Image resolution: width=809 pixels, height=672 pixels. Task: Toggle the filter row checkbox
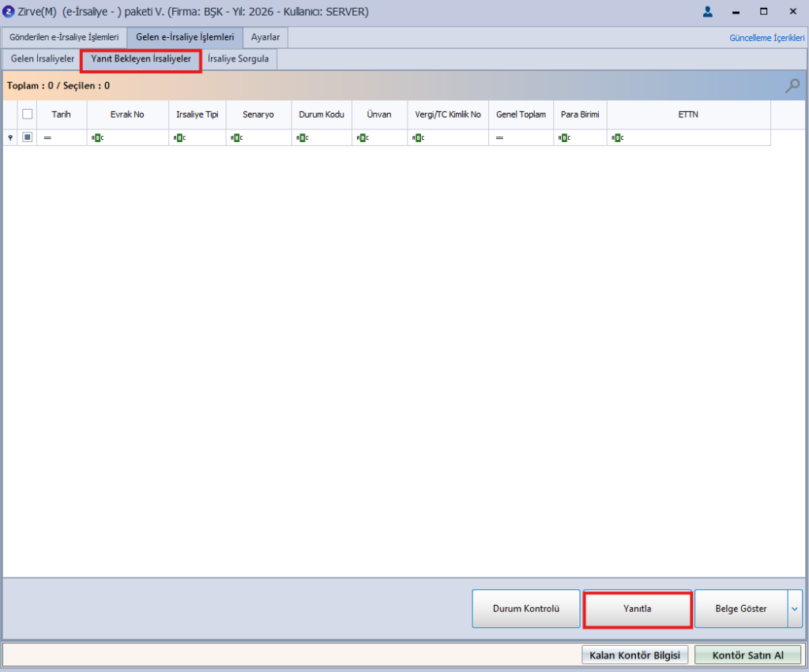(x=28, y=137)
